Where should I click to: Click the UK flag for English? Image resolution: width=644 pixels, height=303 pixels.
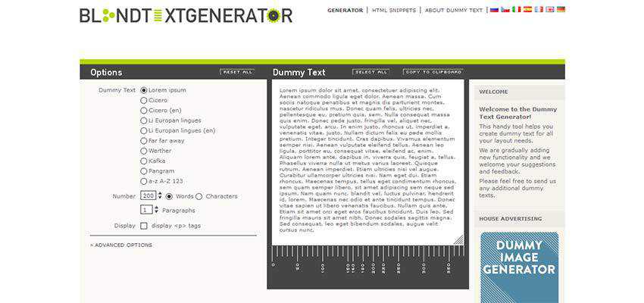click(550, 10)
